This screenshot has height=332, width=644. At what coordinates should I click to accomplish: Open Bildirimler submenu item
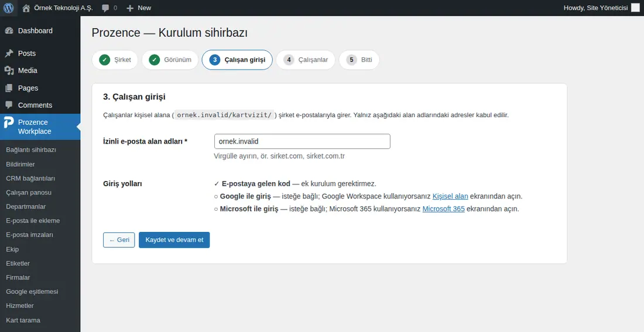[x=20, y=165]
